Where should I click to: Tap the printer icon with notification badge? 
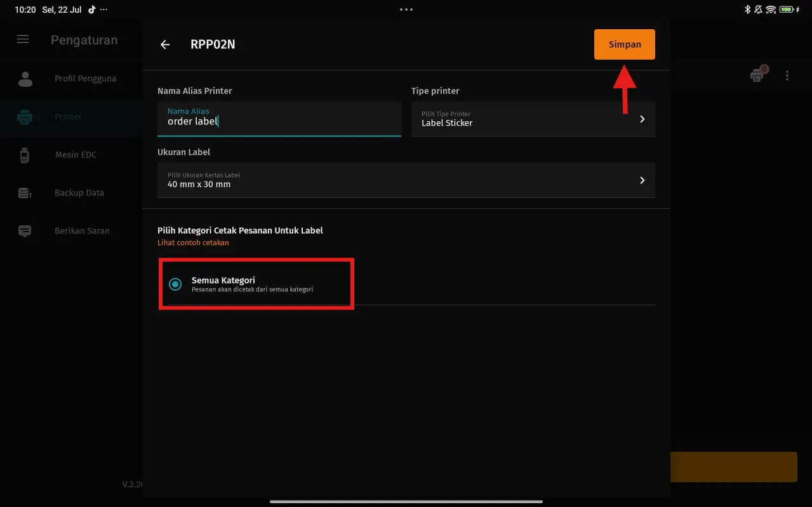tap(757, 76)
